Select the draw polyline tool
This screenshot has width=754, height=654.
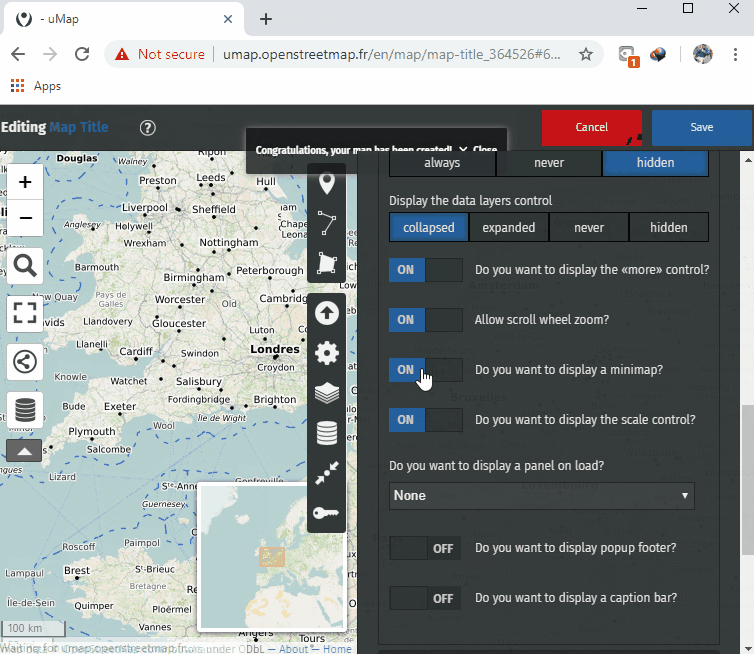pos(326,223)
